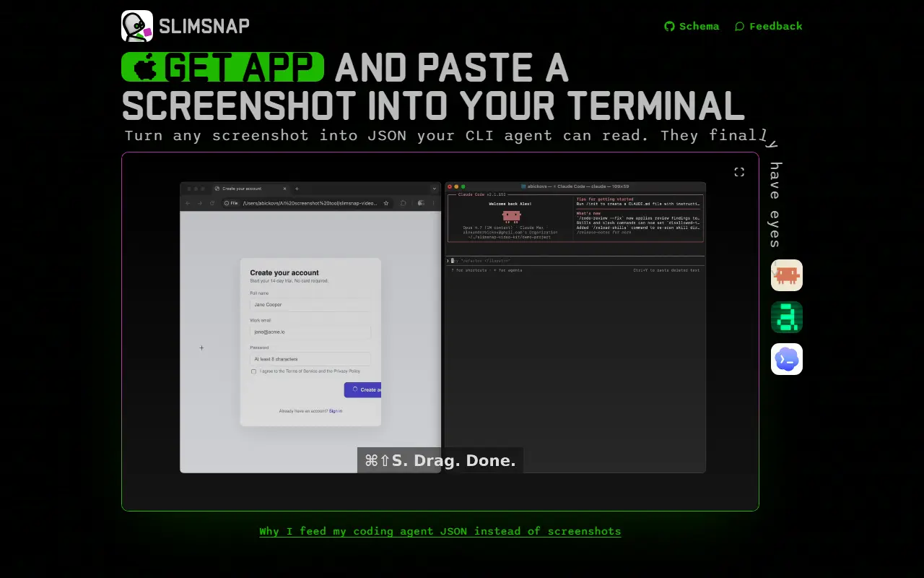Click the blue cloud terminal-prompt agent icon

pyautogui.click(x=787, y=359)
